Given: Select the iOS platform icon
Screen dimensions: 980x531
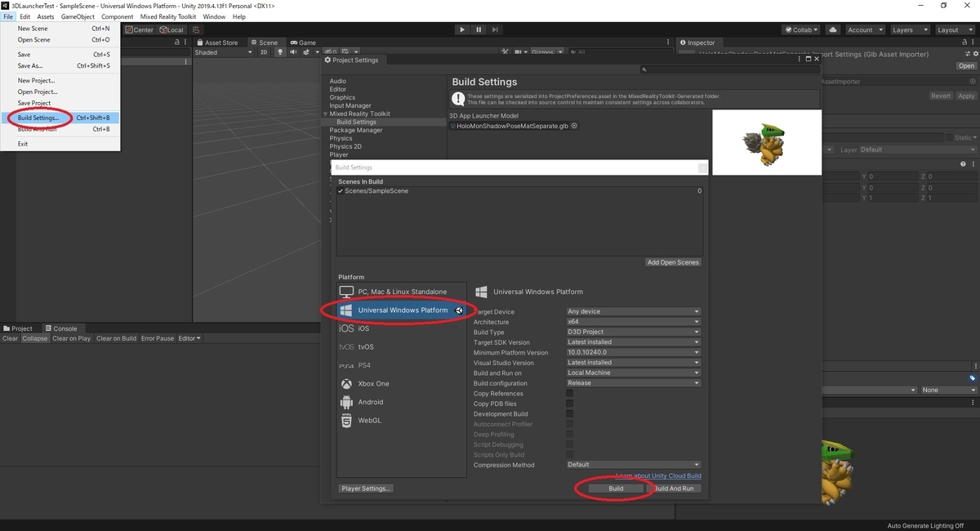Looking at the screenshot, I should tap(346, 328).
